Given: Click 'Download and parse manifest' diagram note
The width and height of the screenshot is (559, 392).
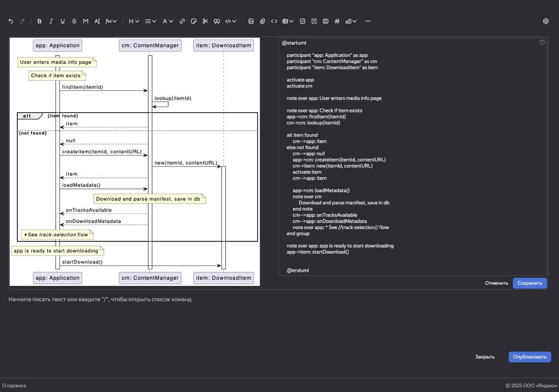Looking at the screenshot, I should click(150, 199).
